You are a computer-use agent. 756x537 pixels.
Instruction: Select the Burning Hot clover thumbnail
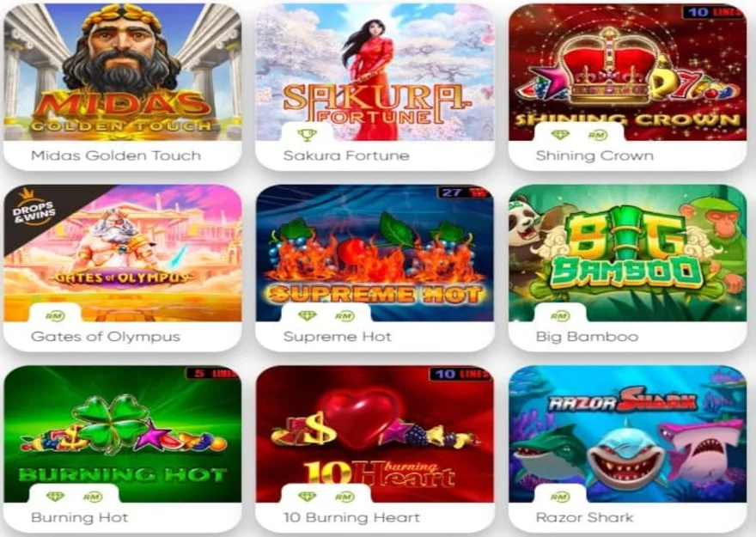123,434
